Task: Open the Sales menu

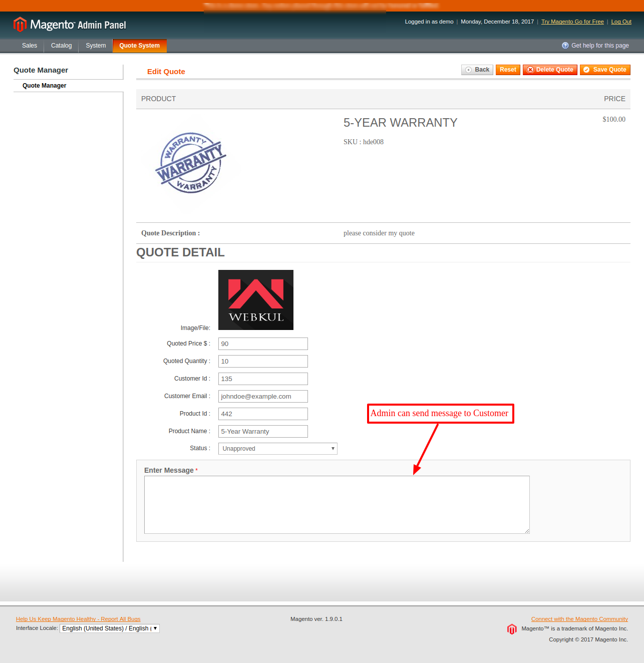Action: coord(30,46)
